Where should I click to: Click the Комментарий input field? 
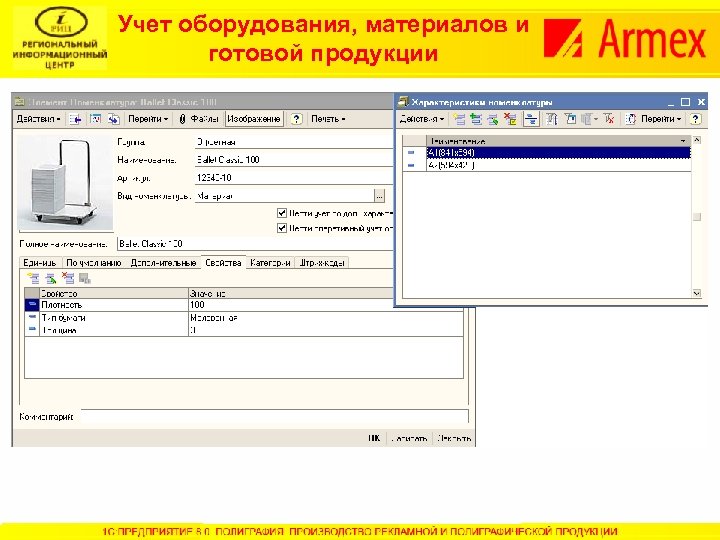click(275, 416)
